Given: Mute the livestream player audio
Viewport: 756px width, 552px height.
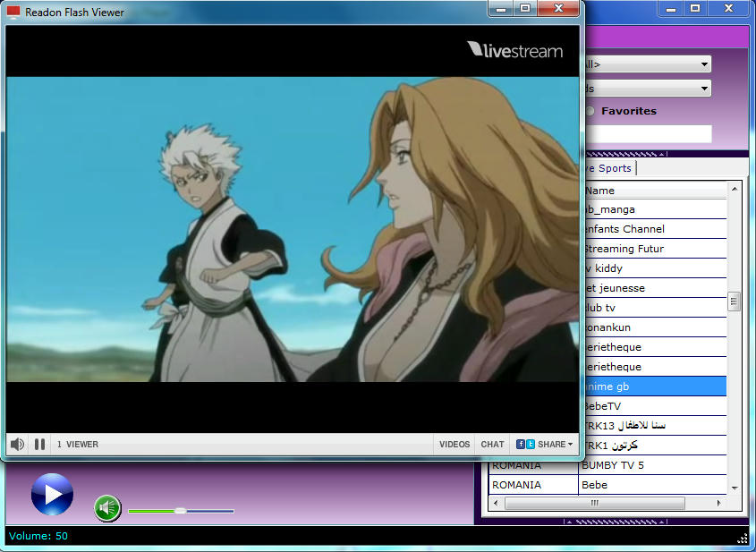Looking at the screenshot, I should 17,444.
